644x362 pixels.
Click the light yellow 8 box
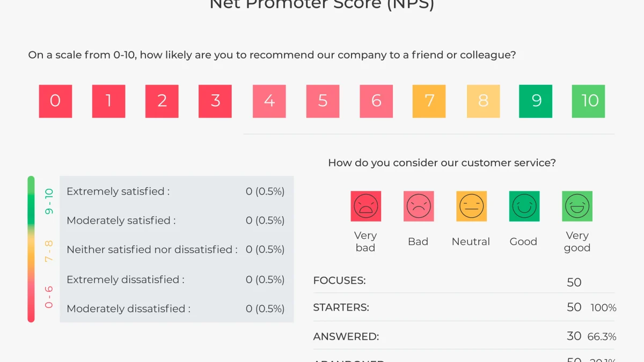[x=483, y=101]
